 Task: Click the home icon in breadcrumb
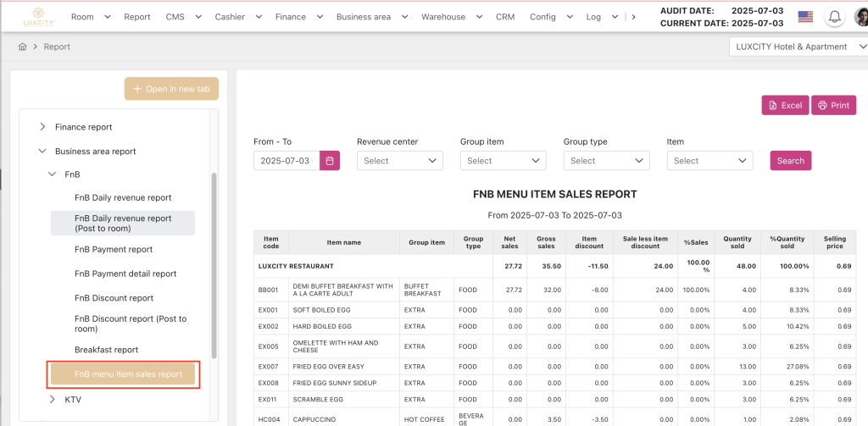(23, 47)
